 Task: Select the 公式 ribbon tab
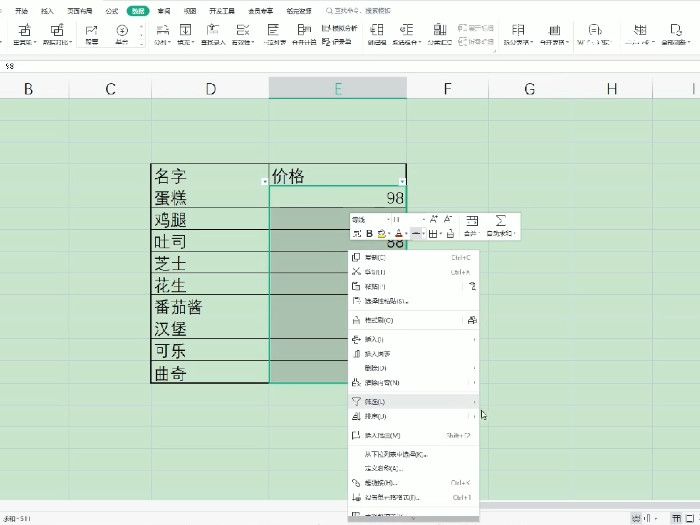point(112,11)
